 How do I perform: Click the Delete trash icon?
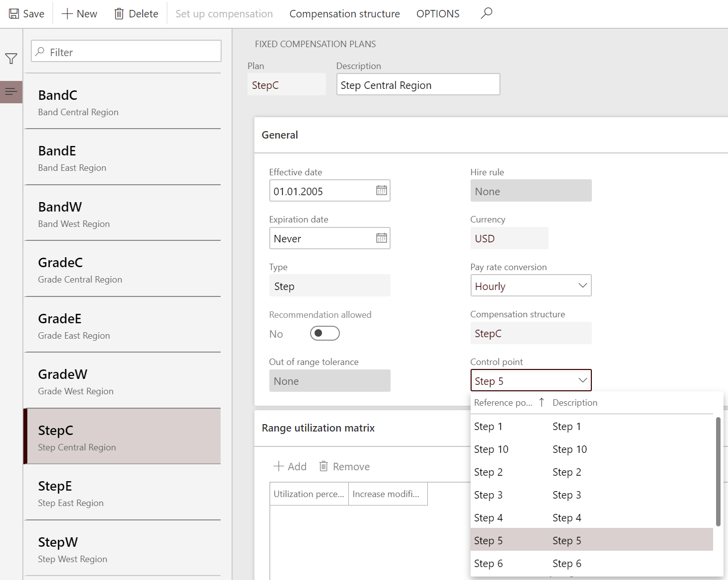[x=119, y=14]
